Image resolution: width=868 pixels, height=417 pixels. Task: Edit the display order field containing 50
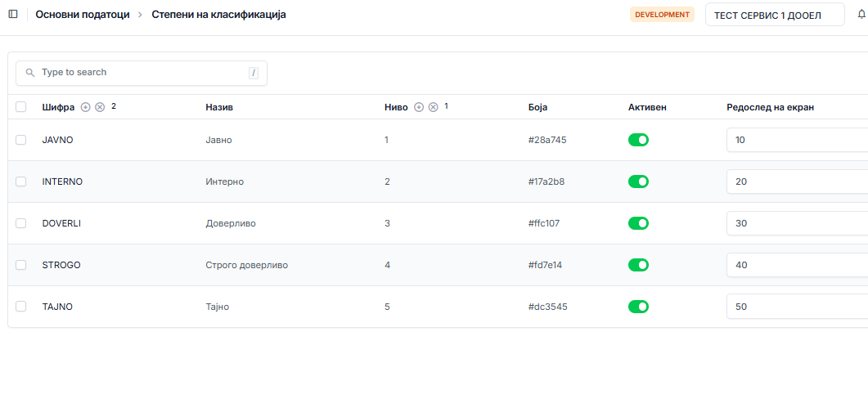coord(797,307)
